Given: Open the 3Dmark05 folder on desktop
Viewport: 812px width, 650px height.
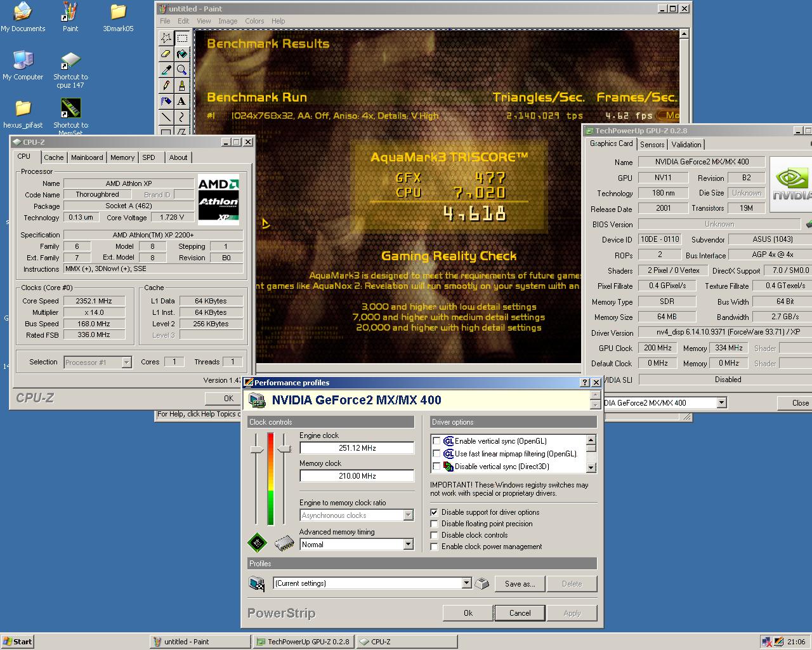Looking at the screenshot, I should click(118, 17).
